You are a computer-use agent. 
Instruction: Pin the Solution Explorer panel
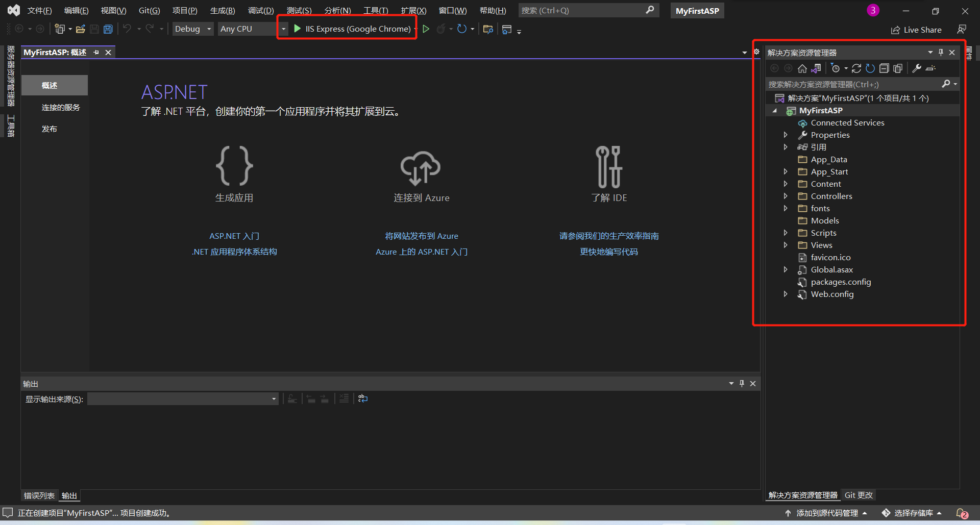click(x=941, y=52)
